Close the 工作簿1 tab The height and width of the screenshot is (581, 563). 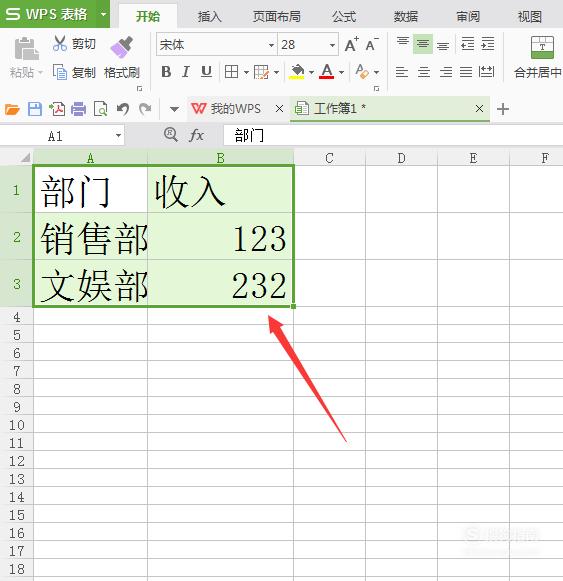(x=479, y=109)
